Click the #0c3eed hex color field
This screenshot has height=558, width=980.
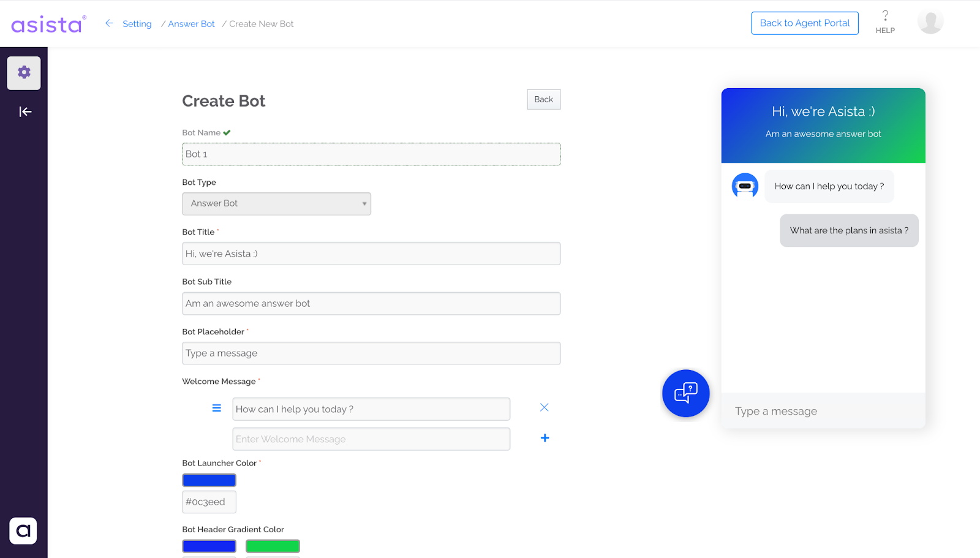209,502
